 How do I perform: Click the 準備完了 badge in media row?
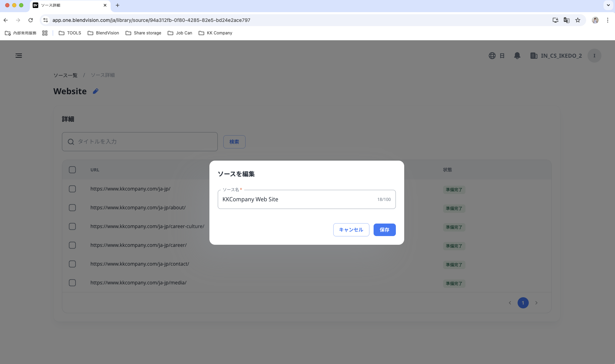click(454, 284)
